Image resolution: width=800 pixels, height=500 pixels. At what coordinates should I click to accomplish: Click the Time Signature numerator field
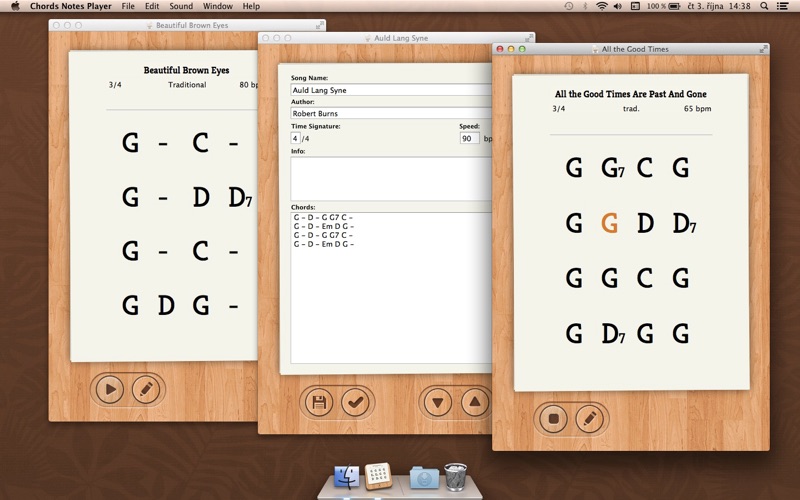pyautogui.click(x=295, y=138)
